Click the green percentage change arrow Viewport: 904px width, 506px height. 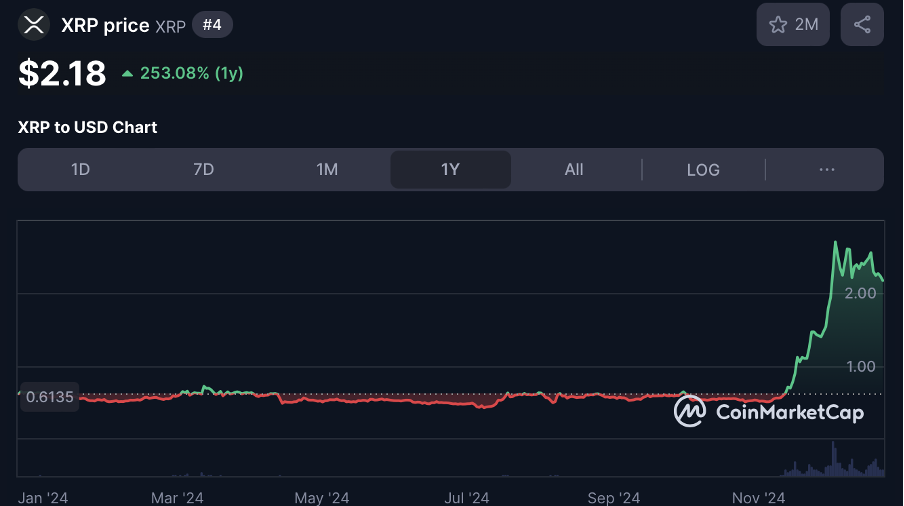(127, 73)
